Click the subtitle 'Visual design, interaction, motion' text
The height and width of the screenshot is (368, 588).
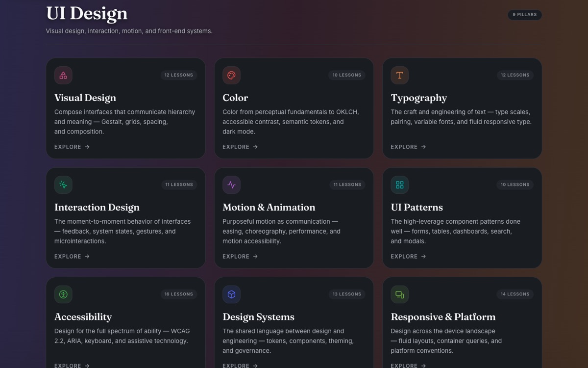129,31
